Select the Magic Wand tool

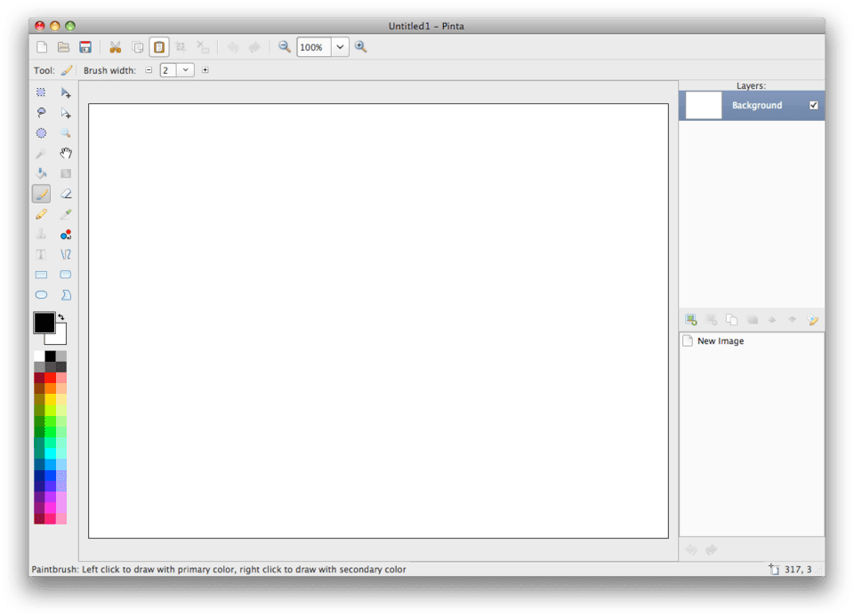41,154
